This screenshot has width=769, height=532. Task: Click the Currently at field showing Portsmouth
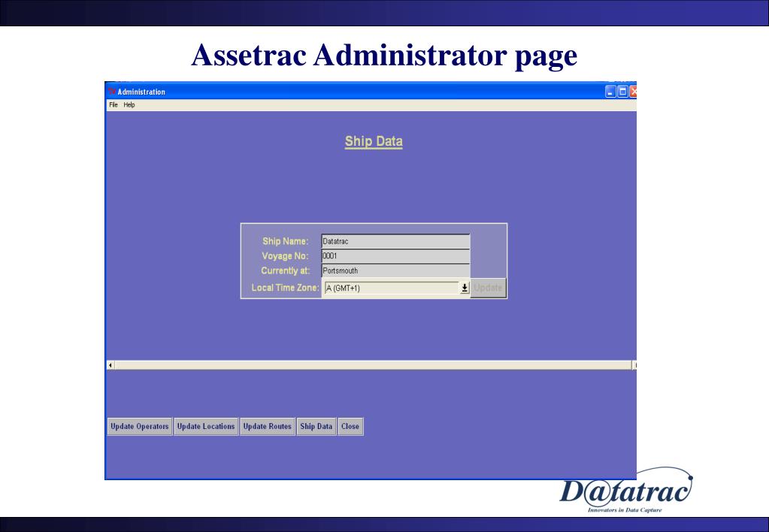click(x=395, y=271)
